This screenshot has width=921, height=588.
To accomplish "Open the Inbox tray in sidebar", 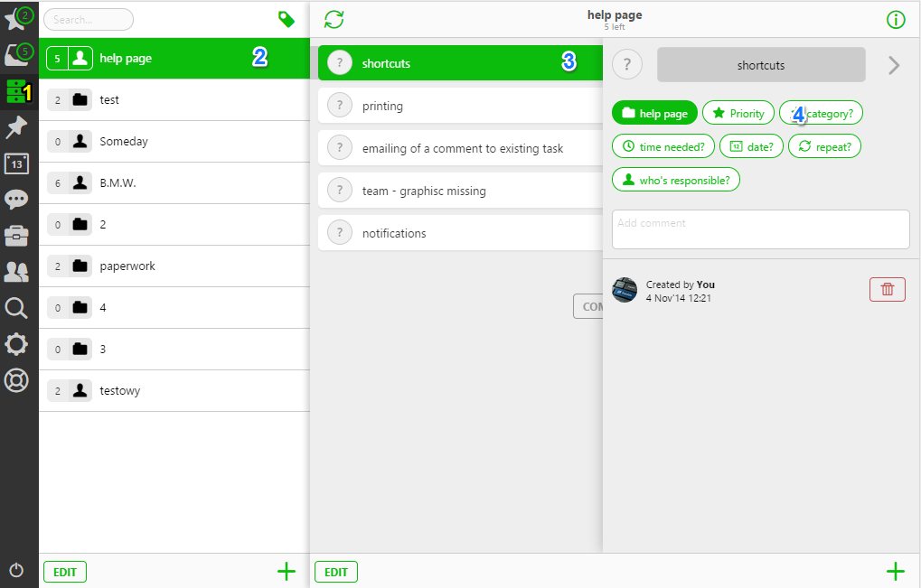I will [17, 54].
